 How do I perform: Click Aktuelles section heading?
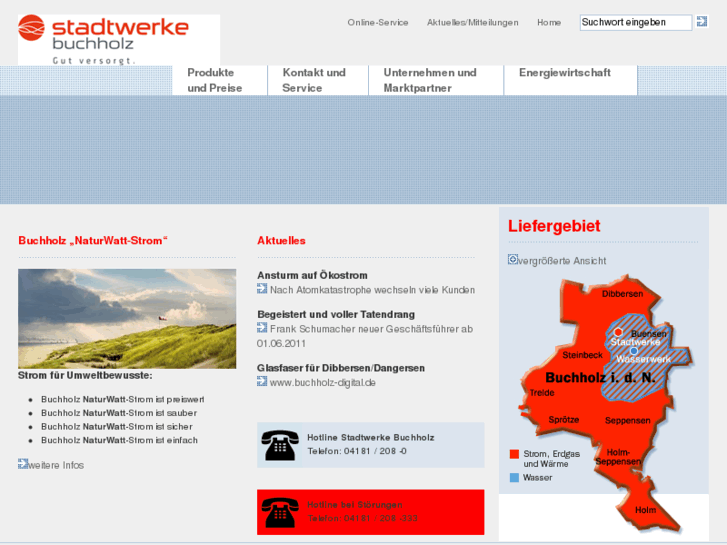(281, 240)
